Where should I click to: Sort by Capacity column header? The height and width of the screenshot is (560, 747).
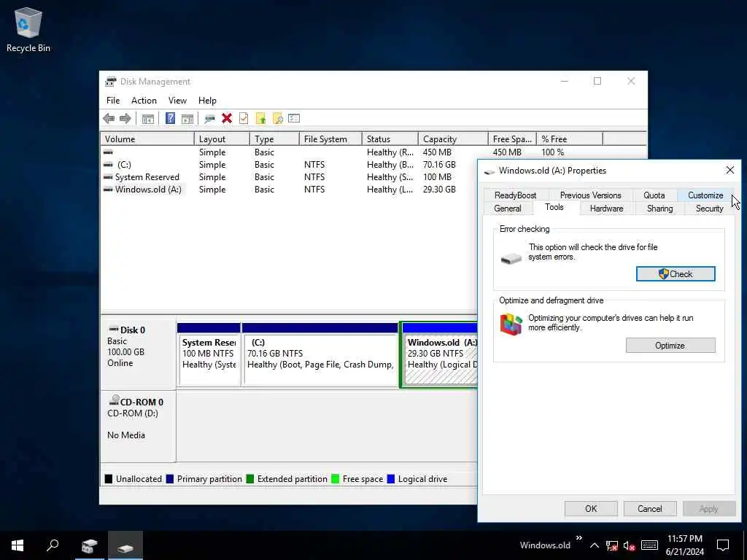[x=453, y=139]
